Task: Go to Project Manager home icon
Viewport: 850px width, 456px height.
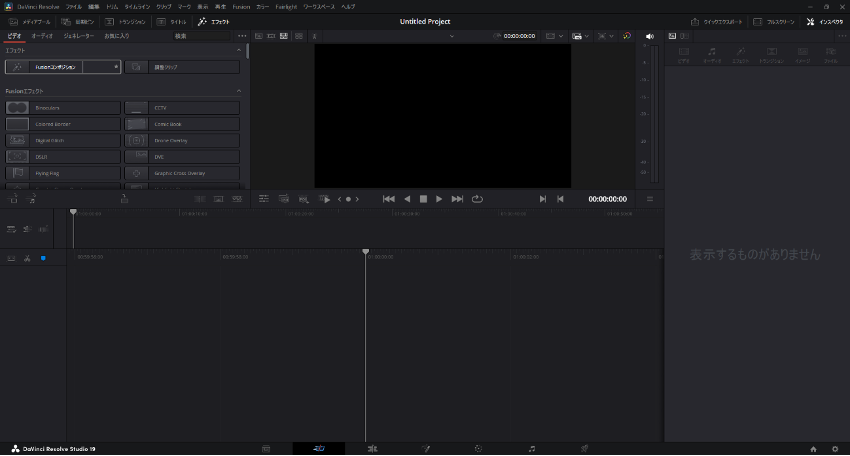Action: click(x=813, y=449)
